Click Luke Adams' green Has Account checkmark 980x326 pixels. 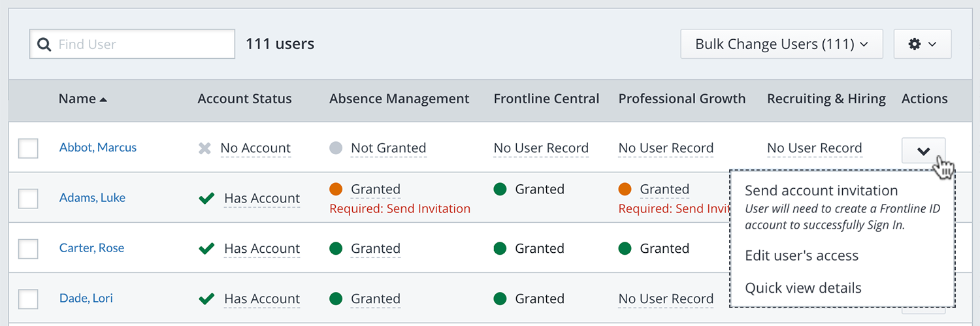[206, 198]
